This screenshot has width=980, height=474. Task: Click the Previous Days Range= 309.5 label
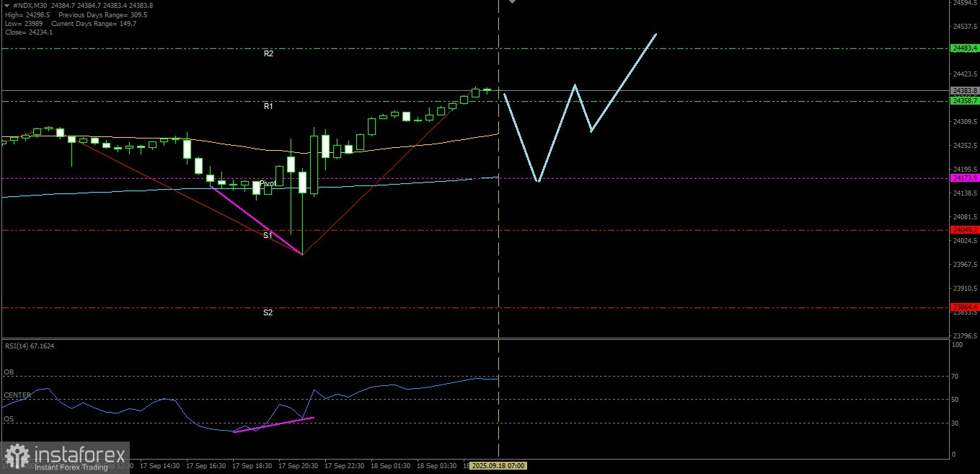pos(102,14)
